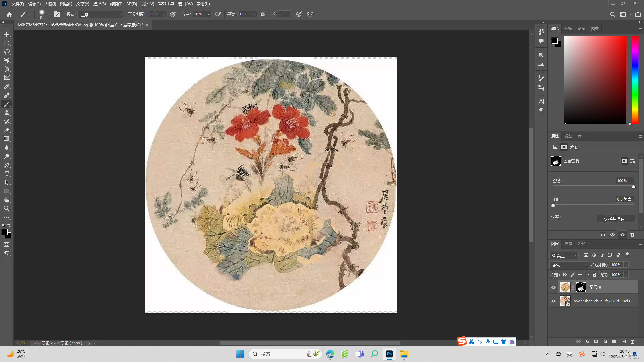Image resolution: width=644 pixels, height=362 pixels.
Task: Select the Hand tool
Action: [7, 200]
